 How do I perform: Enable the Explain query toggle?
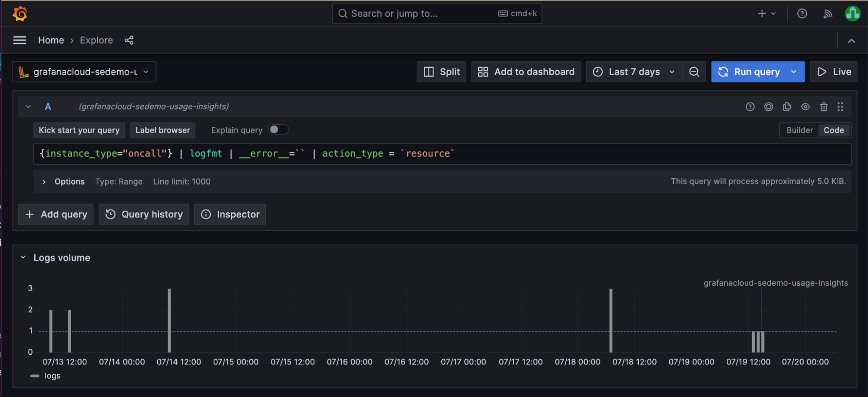[279, 129]
